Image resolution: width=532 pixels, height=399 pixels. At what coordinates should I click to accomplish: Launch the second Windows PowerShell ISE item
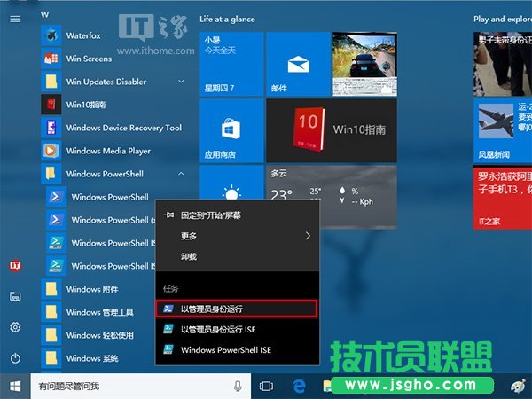pyautogui.click(x=101, y=266)
